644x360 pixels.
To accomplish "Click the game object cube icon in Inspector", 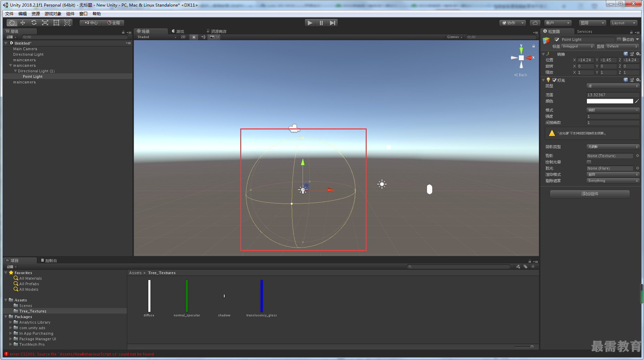I will point(546,40).
